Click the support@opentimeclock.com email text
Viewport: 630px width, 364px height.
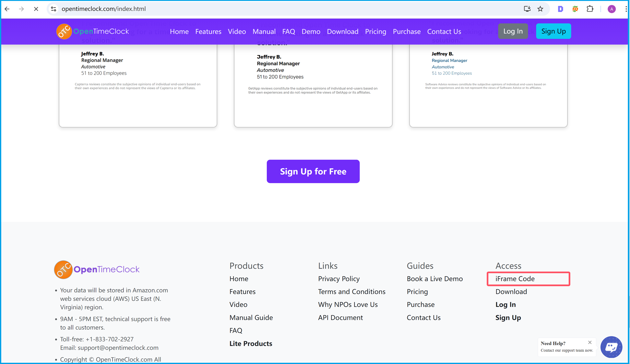[118, 347]
